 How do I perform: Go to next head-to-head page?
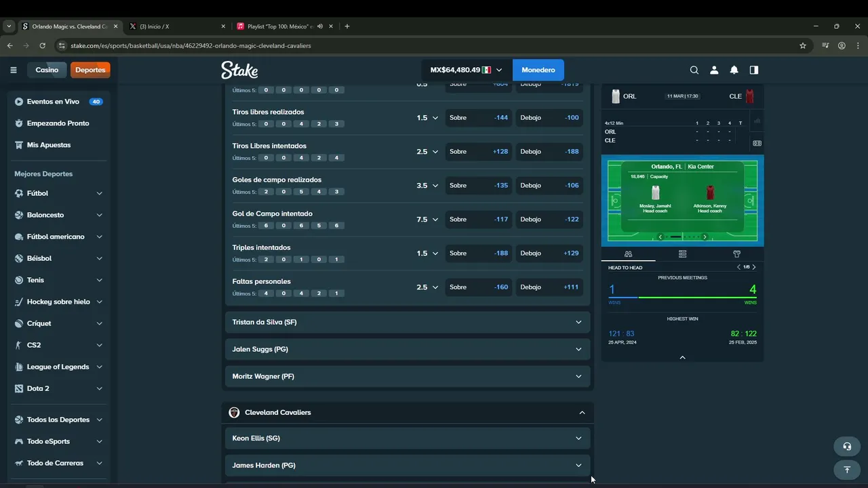click(x=754, y=267)
